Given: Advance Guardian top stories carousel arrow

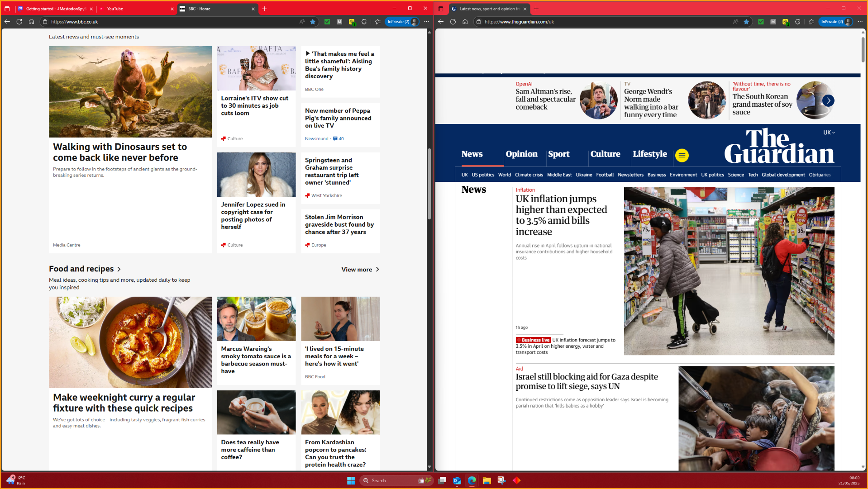Looking at the screenshot, I should click(828, 100).
